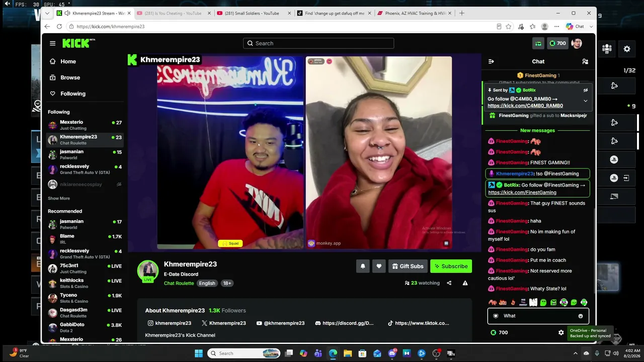
Task: Expand the Following list with Show More
Action: [x=59, y=198]
